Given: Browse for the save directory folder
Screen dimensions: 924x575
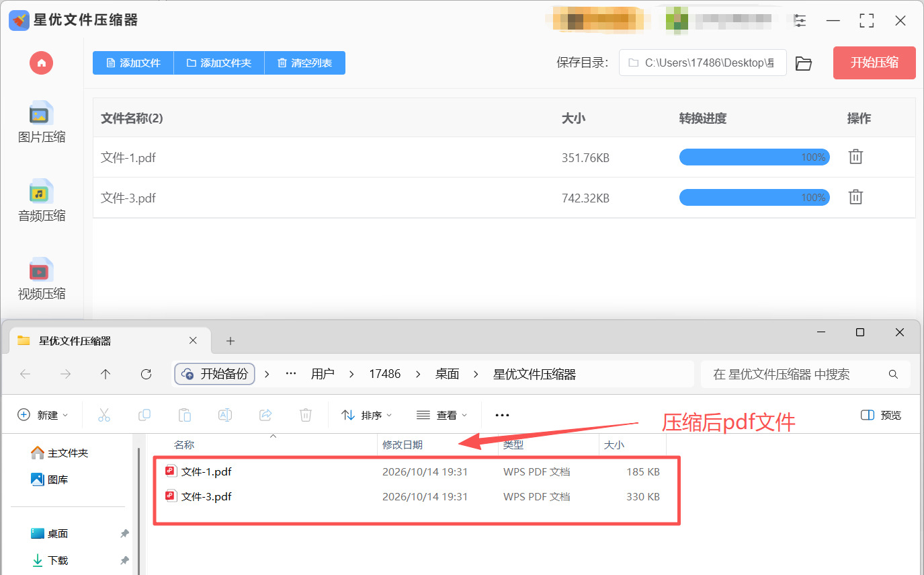Looking at the screenshot, I should (804, 63).
